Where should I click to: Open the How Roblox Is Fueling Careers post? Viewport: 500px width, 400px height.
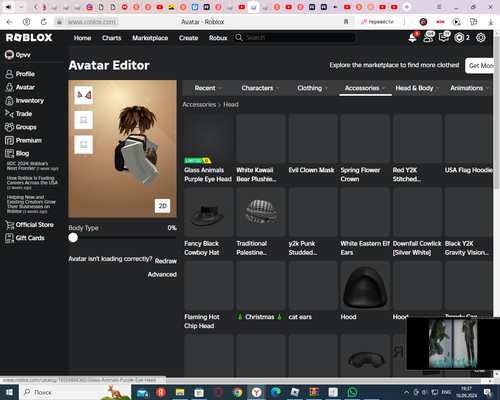tap(32, 183)
